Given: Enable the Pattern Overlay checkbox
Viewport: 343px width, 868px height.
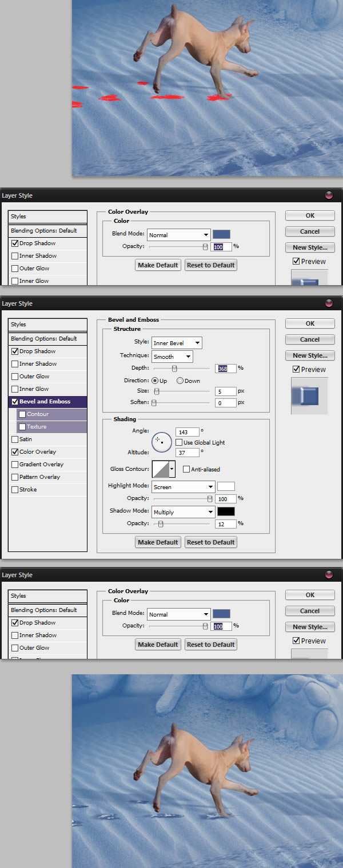Looking at the screenshot, I should coord(15,477).
